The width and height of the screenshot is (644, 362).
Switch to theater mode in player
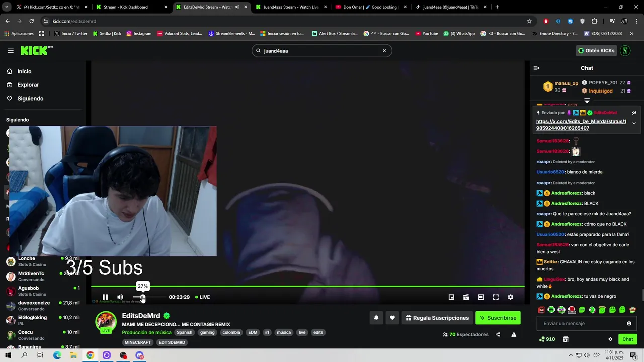click(x=481, y=297)
